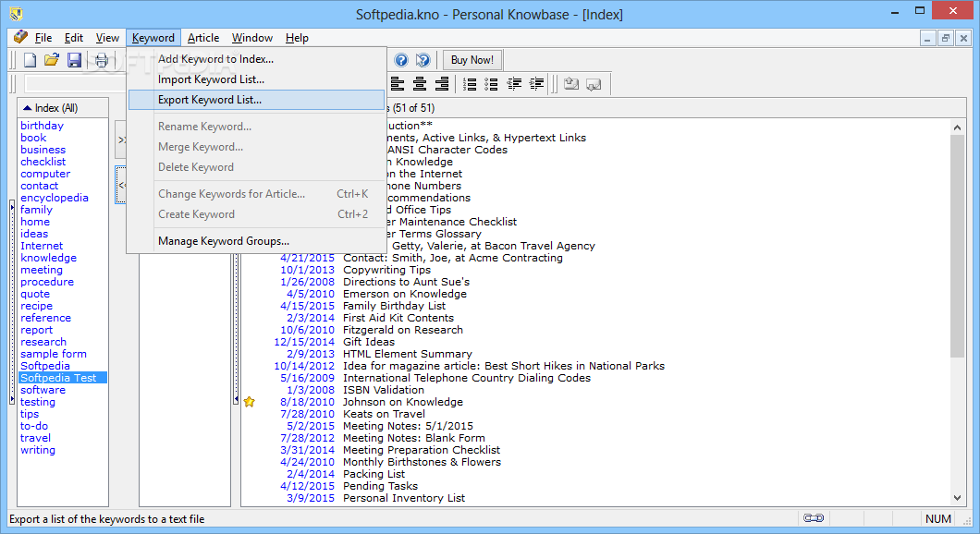
Task: Select the 'birthday' keyword
Action: coord(42,126)
